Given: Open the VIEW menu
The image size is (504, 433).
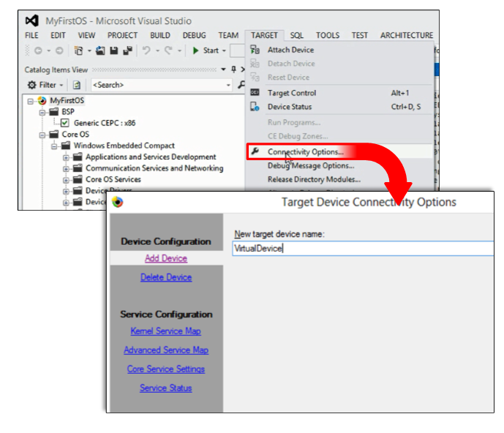Looking at the screenshot, I should pos(86,35).
